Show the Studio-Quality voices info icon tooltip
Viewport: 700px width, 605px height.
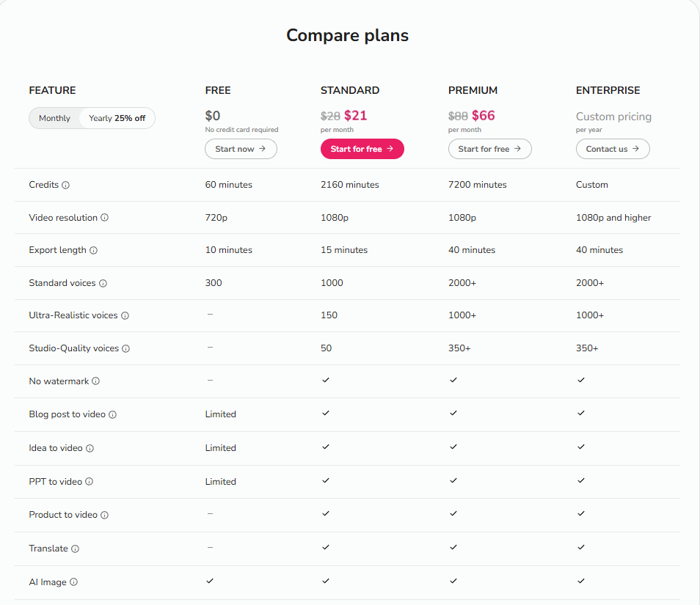click(x=125, y=349)
